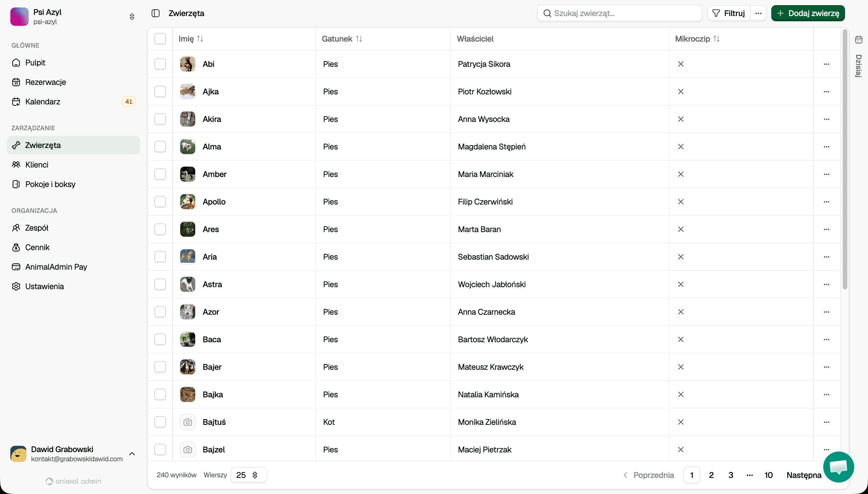Open more options next to Filtruj
The image size is (868, 494).
[758, 13]
